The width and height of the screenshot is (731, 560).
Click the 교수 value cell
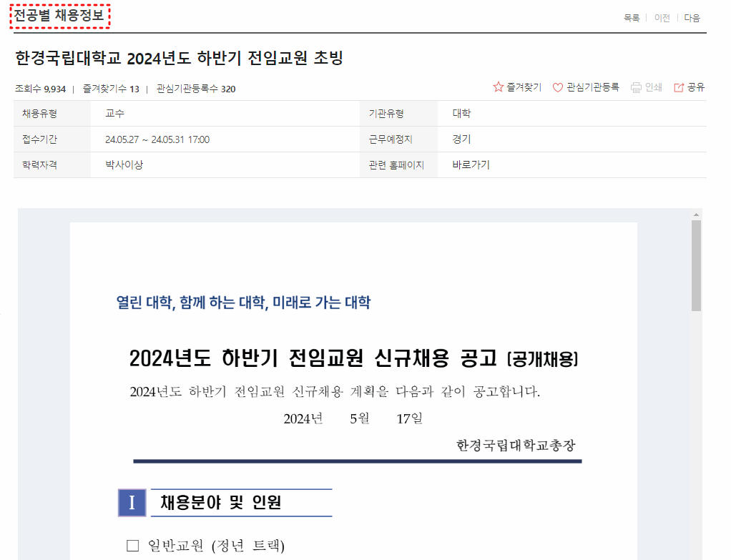(x=225, y=113)
